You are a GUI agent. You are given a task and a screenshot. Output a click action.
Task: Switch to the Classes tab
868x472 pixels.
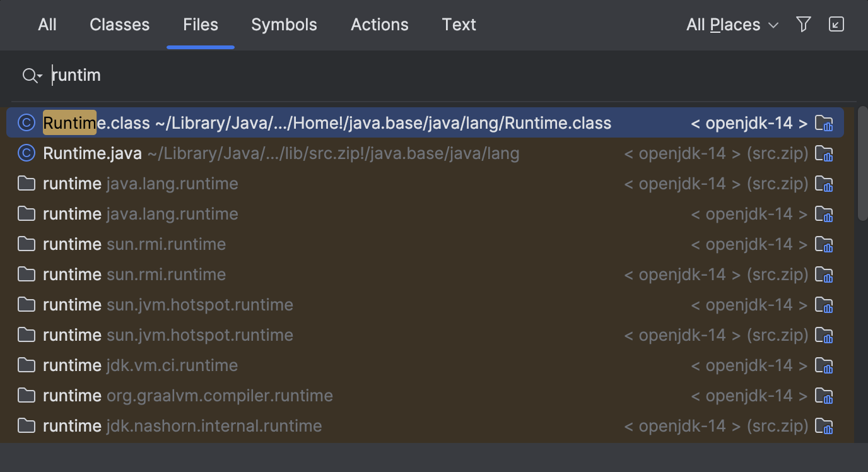click(119, 25)
